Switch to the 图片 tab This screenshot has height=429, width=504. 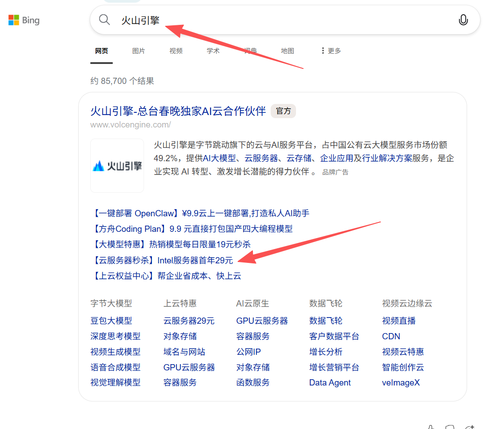[x=139, y=51]
